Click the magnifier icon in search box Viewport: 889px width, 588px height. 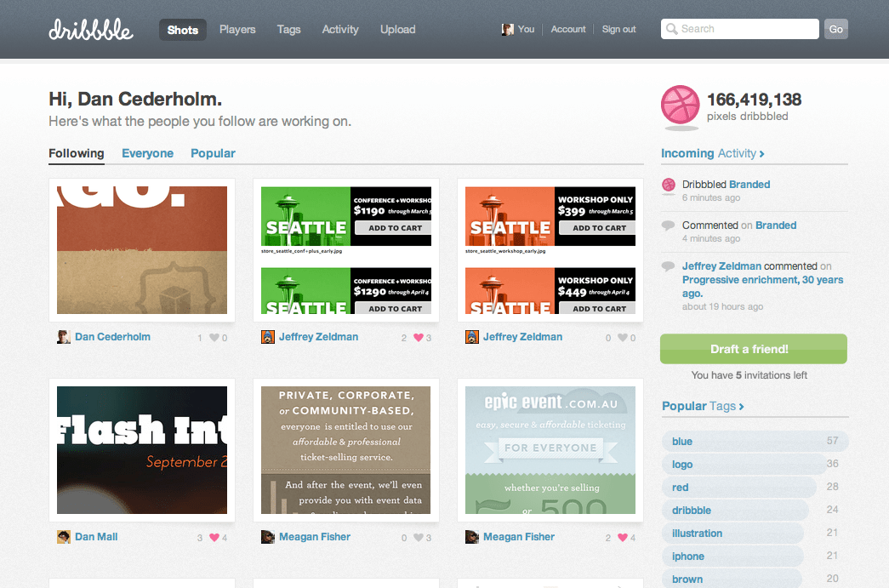pyautogui.click(x=671, y=29)
